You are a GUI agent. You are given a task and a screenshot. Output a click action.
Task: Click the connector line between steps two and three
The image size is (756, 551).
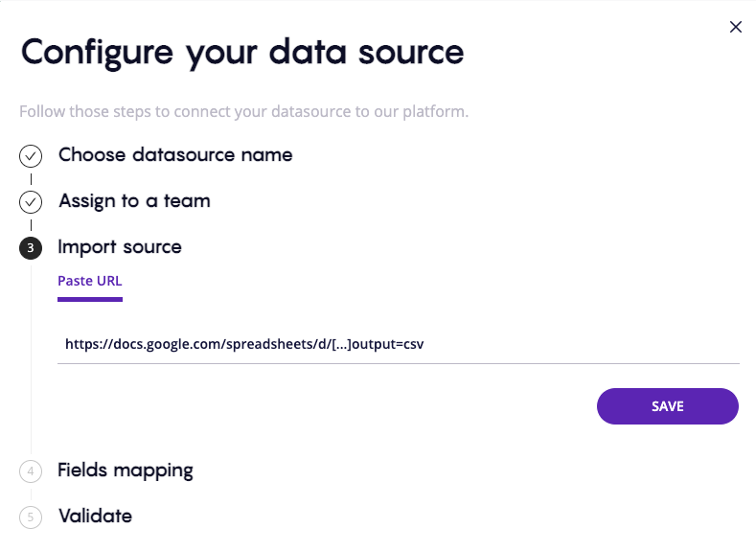31,225
